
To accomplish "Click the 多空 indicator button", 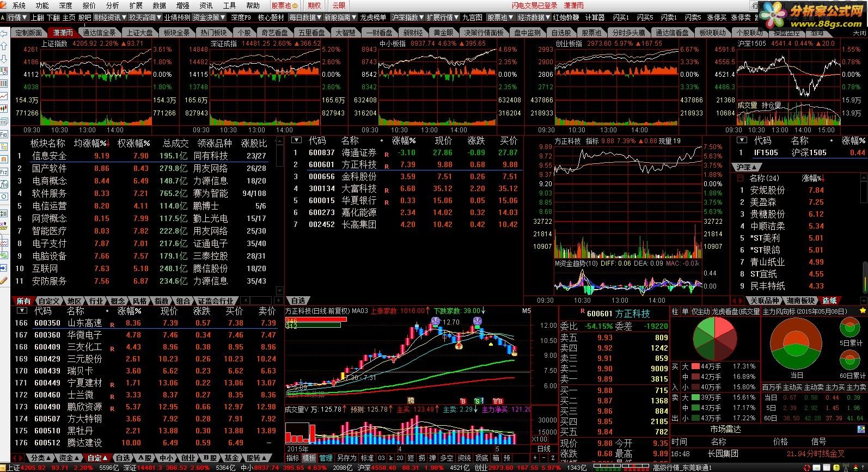I will tap(447, 458).
